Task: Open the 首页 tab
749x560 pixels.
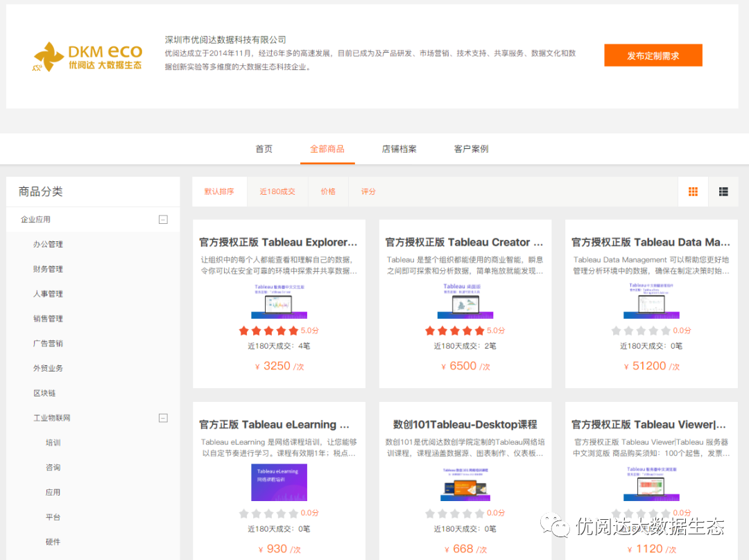Action: tap(264, 149)
